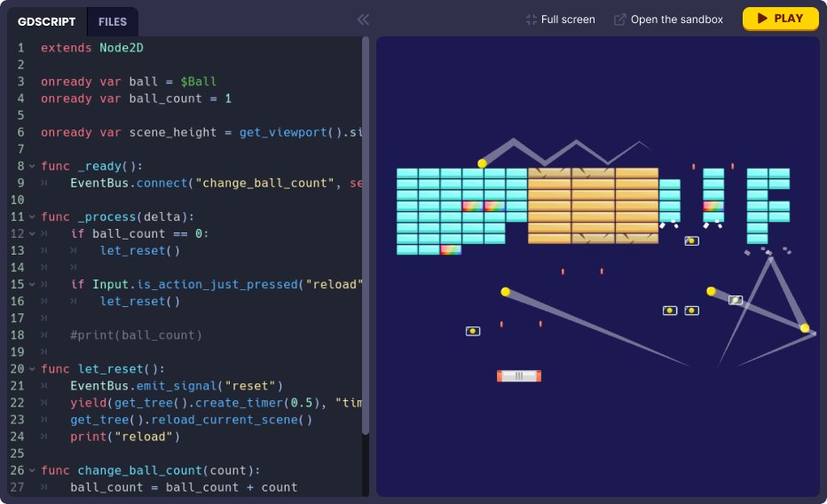This screenshot has height=504, width=827.
Task: Click the falling power-up left of the paddle
Action: (473, 331)
